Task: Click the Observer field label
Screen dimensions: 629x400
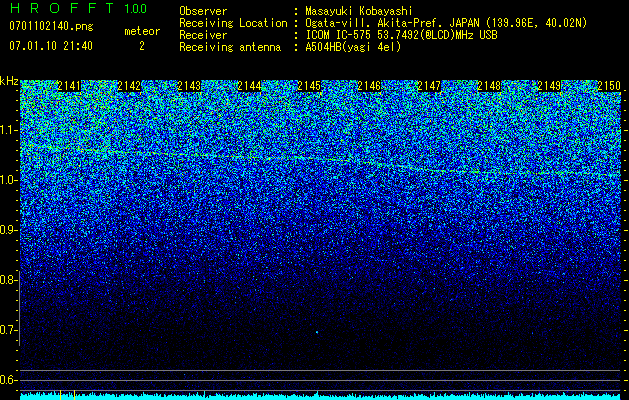Action: point(203,11)
